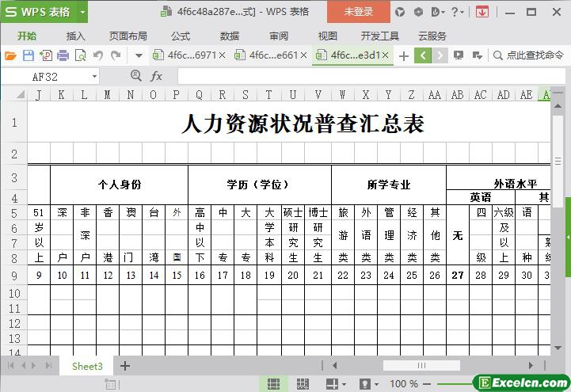Viewport: 571px width, 392px height.
Task: Open the WPS 表格 application menu dropdown
Action: pos(82,12)
